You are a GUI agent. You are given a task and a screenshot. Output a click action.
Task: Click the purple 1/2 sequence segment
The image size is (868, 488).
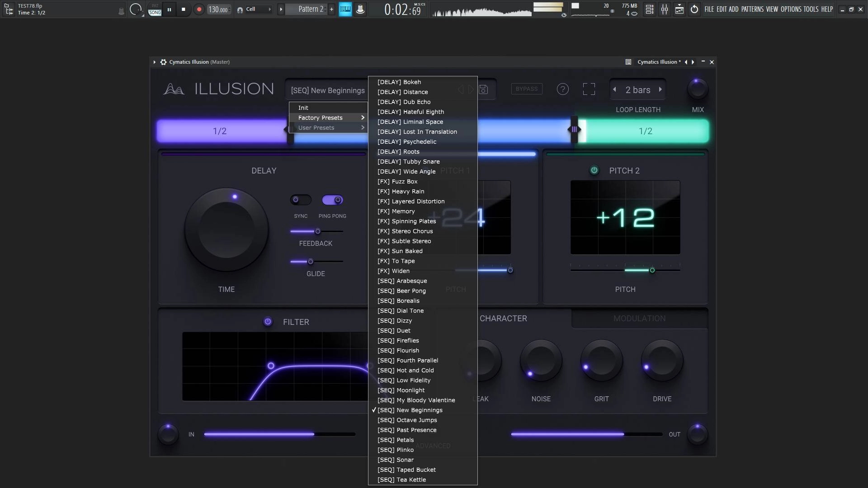[x=222, y=131]
